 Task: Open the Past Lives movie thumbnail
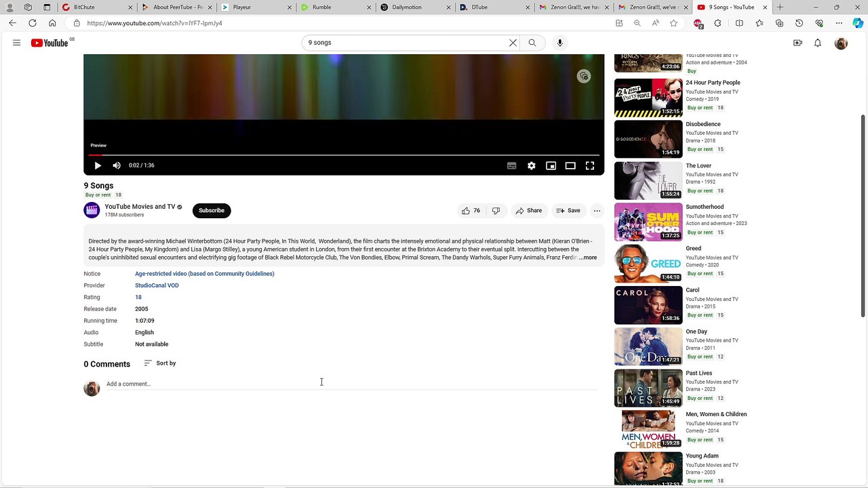(648, 388)
